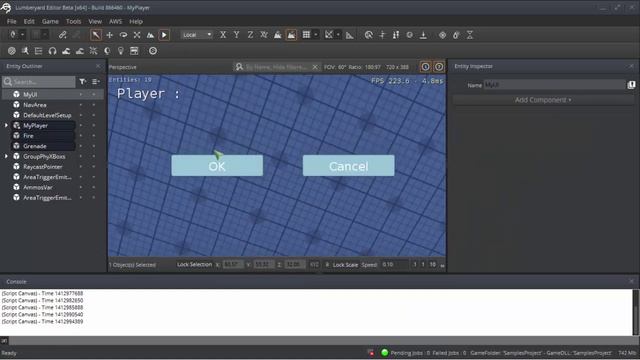Open the Edit menu
This screenshot has height=360, width=640.
tap(29, 21)
